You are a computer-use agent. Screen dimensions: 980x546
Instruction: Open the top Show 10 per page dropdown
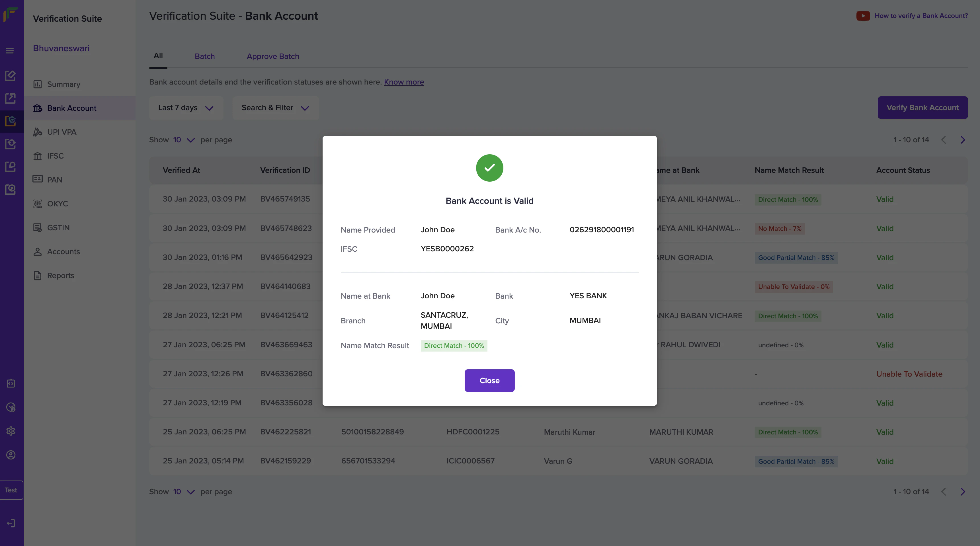click(x=184, y=140)
